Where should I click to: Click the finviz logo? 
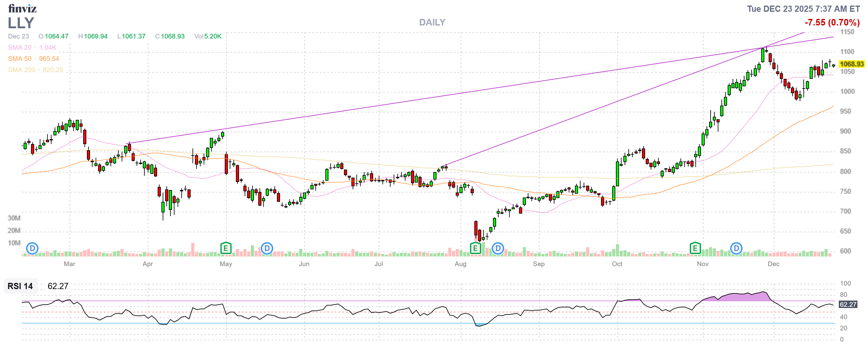tap(22, 8)
